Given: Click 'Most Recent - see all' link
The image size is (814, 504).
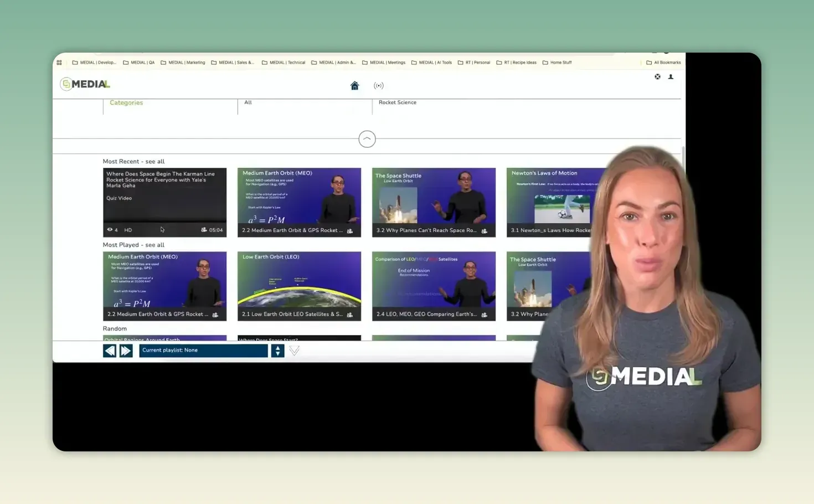Looking at the screenshot, I should [133, 162].
